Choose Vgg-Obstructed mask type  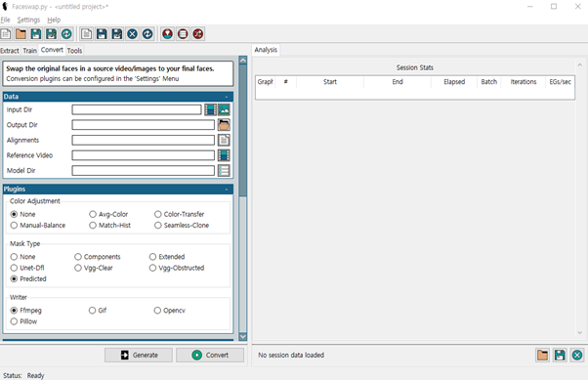[x=177, y=268]
